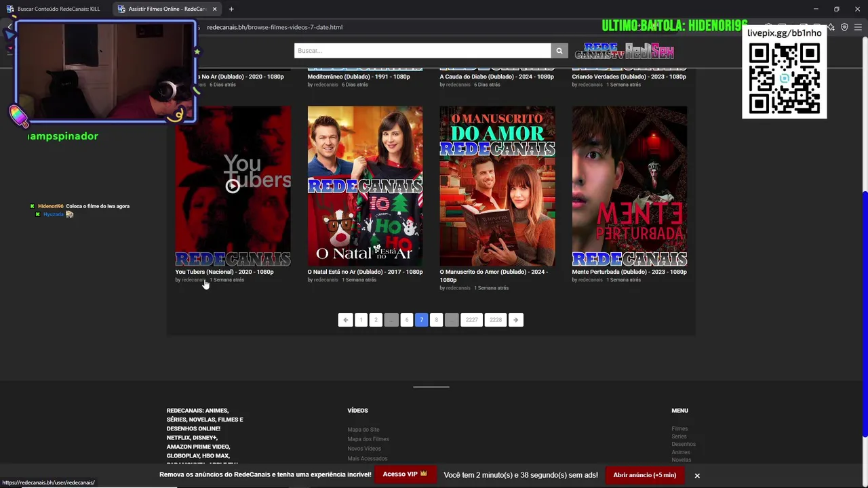Screen dimensions: 868x488
Task: Open O Natal Está no Ar 2017 title link
Action: pyautogui.click(x=365, y=272)
